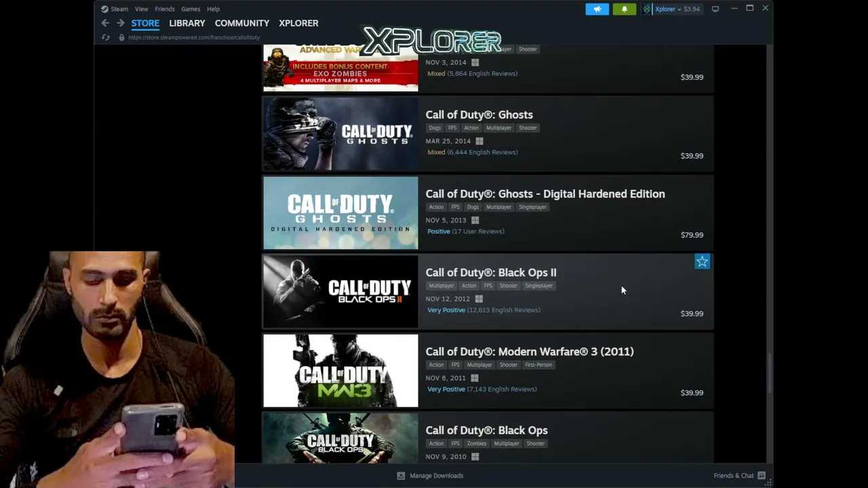Click the Multiplayer tag under Modern Warfare 3
Viewport: 868px width, 488px height.
click(479, 365)
